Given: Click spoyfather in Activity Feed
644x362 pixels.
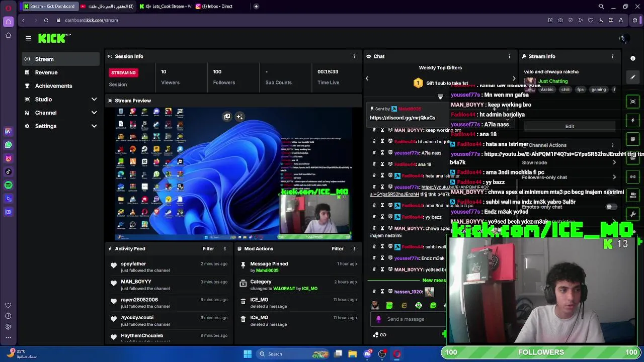Looking at the screenshot, I should click(133, 263).
